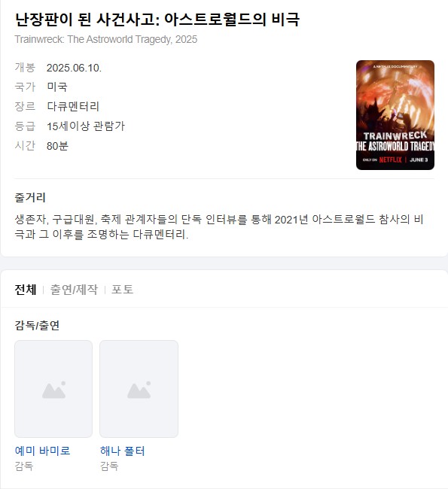This screenshot has height=489, width=448.
Task: Open the Trainwreck Astroworld Tragedy poster image
Action: click(x=395, y=115)
